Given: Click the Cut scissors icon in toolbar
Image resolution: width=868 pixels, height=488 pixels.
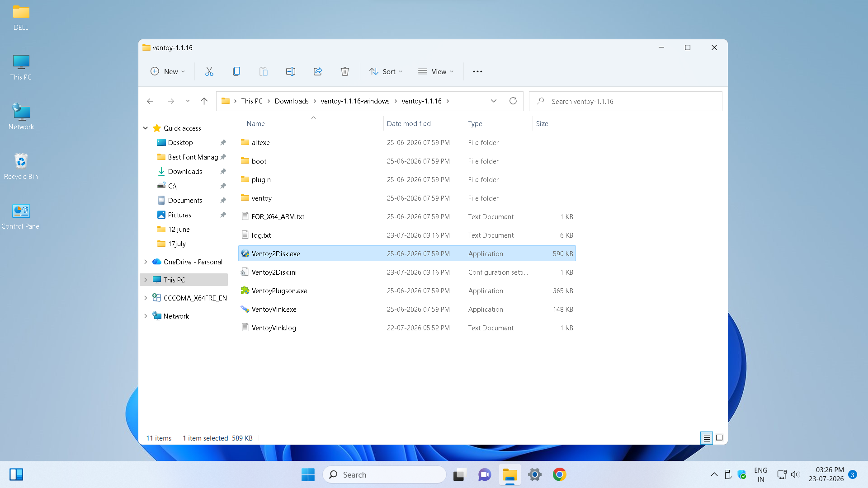Looking at the screenshot, I should click(209, 71).
